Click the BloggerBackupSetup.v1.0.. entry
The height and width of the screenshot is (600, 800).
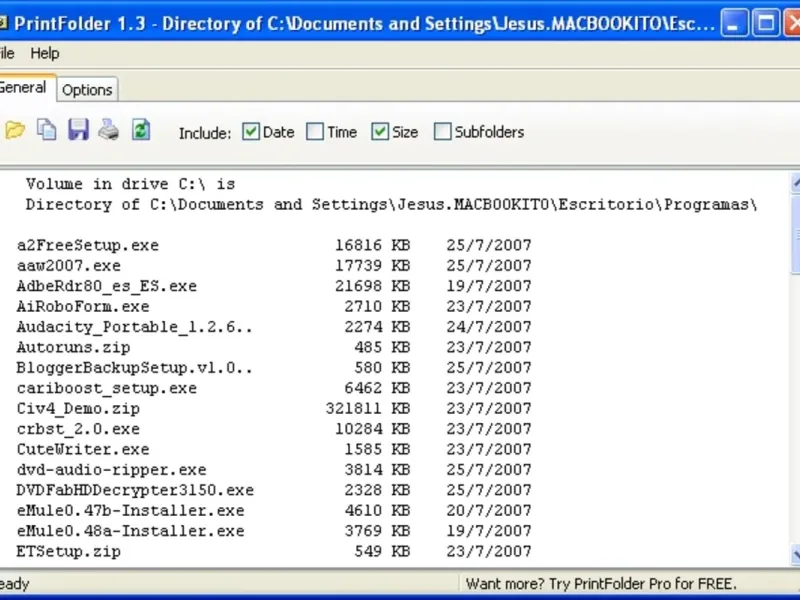pos(135,368)
